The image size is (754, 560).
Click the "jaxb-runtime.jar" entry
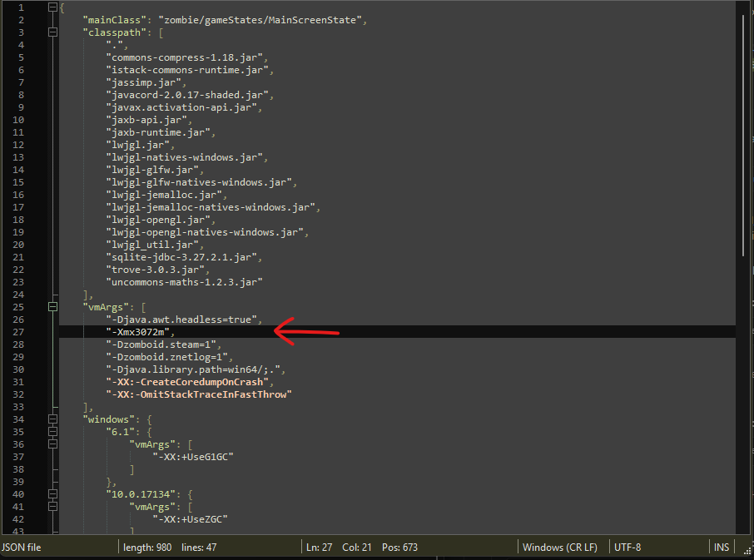pyautogui.click(x=158, y=132)
